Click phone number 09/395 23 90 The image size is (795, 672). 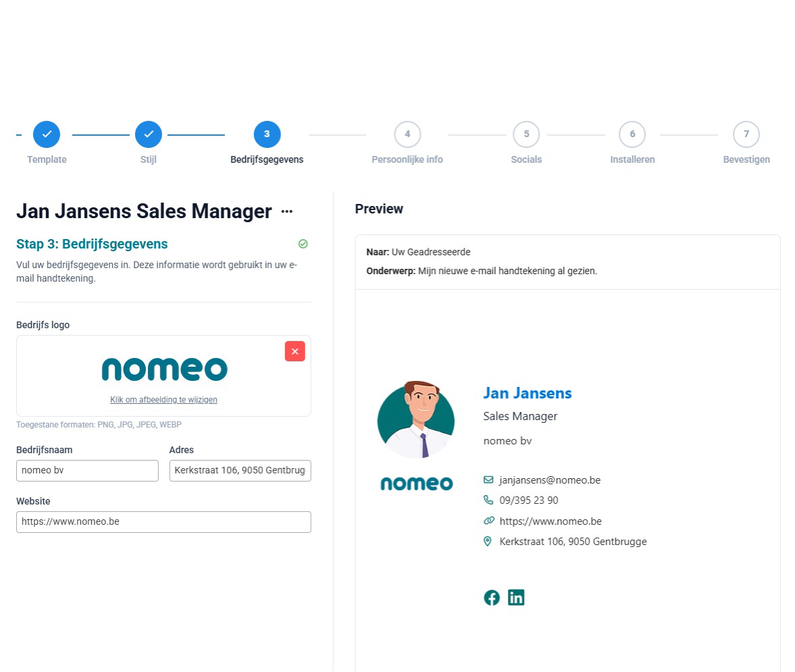click(529, 500)
